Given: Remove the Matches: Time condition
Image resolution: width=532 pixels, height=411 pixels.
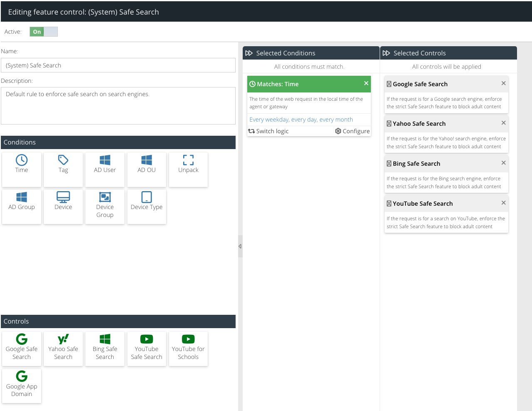Looking at the screenshot, I should point(366,83).
